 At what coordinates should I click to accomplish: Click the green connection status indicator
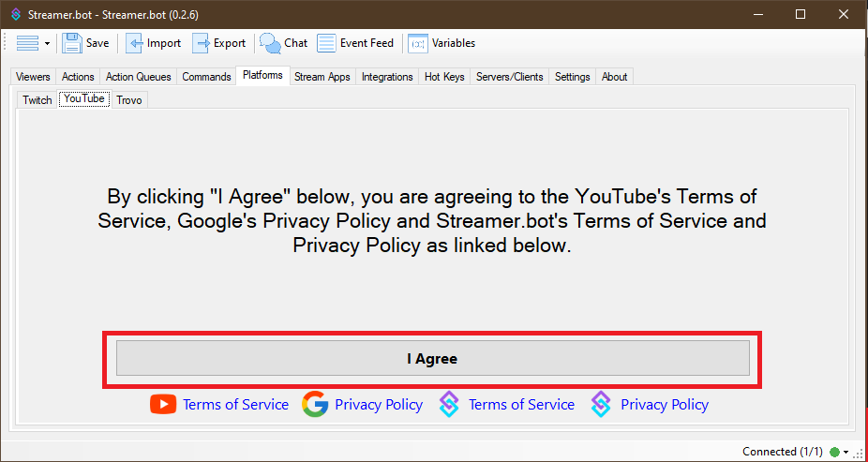pyautogui.click(x=834, y=452)
